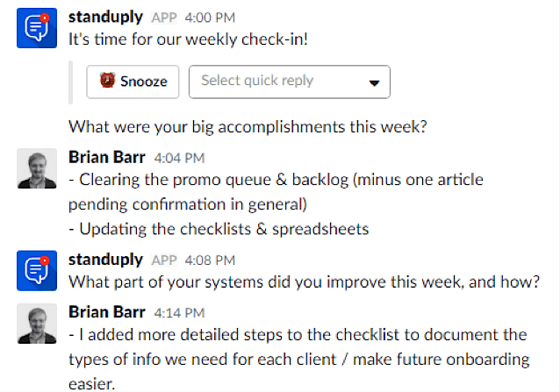The height and width of the screenshot is (392, 560).
Task: Open Brian Barr's name link at 4:04 PM
Action: (107, 157)
